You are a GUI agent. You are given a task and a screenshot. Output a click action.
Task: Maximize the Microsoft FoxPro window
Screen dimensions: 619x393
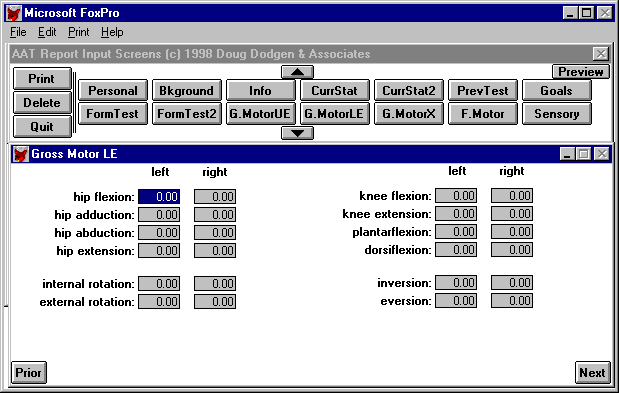coord(587,13)
